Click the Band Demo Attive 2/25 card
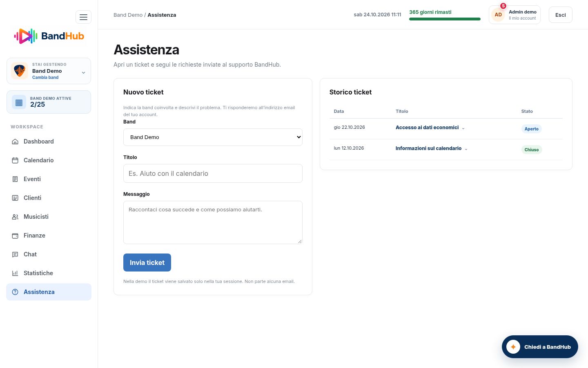Image resolution: width=588 pixels, height=368 pixels. pyautogui.click(x=49, y=102)
